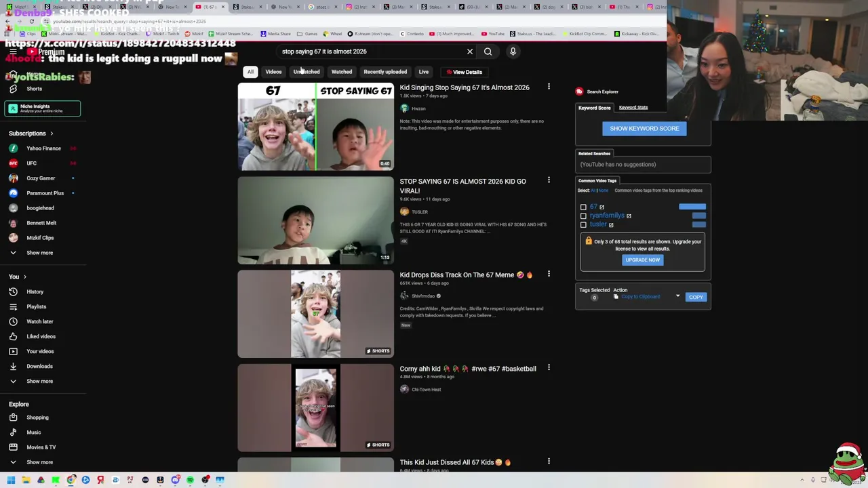The width and height of the screenshot is (868, 488).
Task: Click the search magnifier icon
Action: [488, 52]
